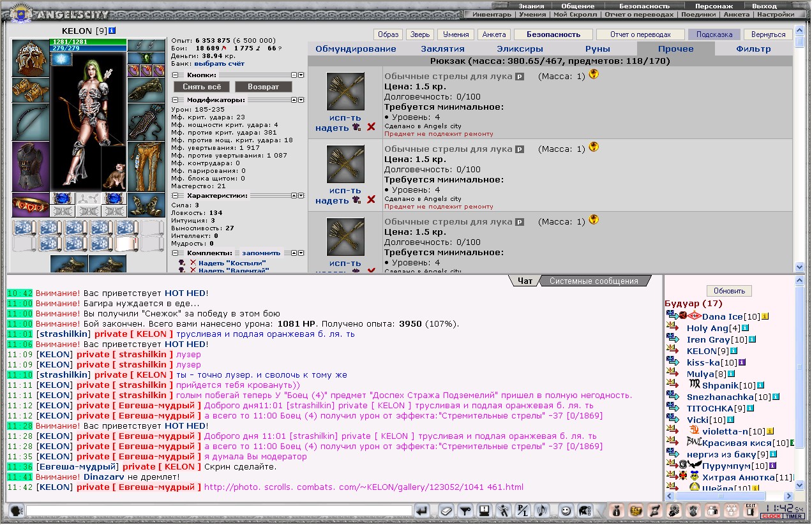Open the Руны tab
Viewport: 812px width, 525px height.
pyautogui.click(x=598, y=49)
